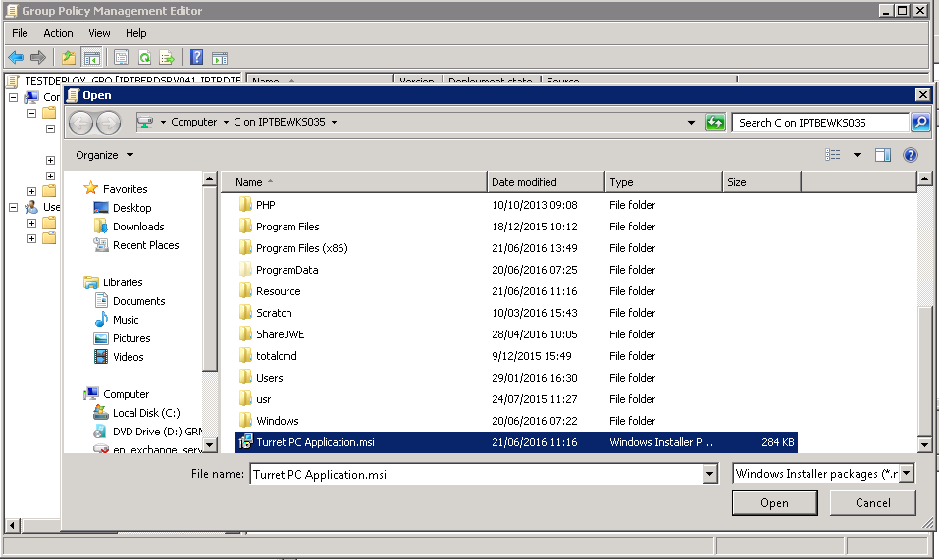
Task: Collapse the User Configuration tree node
Action: [x=13, y=207]
